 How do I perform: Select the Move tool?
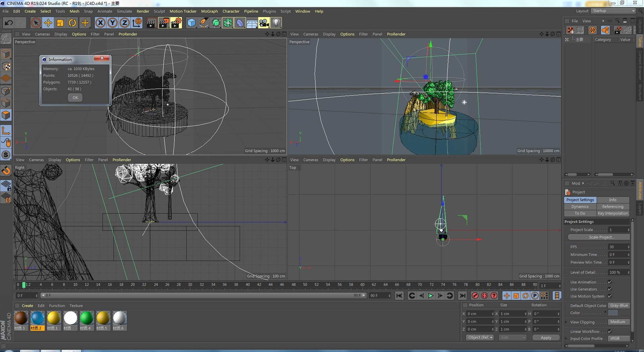click(x=48, y=23)
